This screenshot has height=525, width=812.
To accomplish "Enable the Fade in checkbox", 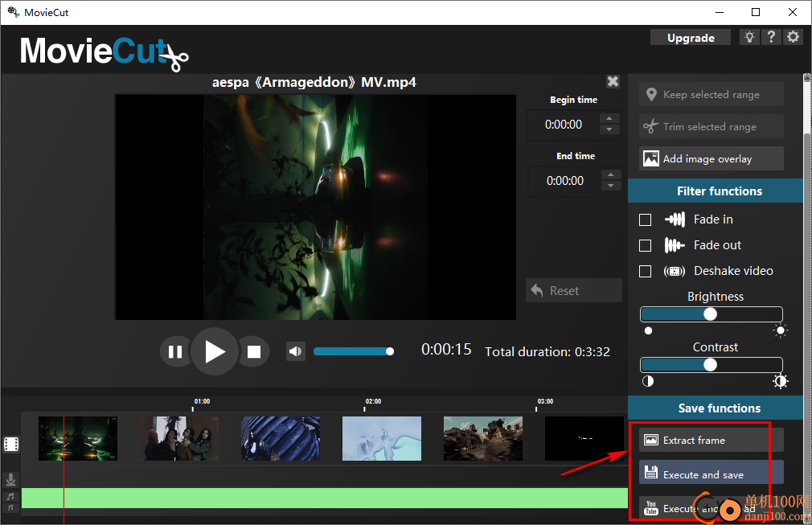I will pos(646,220).
